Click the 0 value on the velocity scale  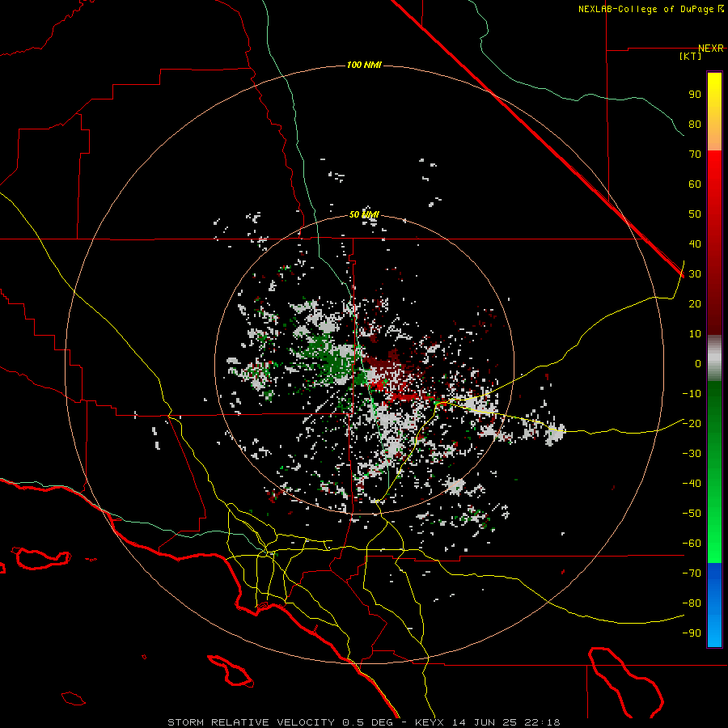(x=698, y=364)
